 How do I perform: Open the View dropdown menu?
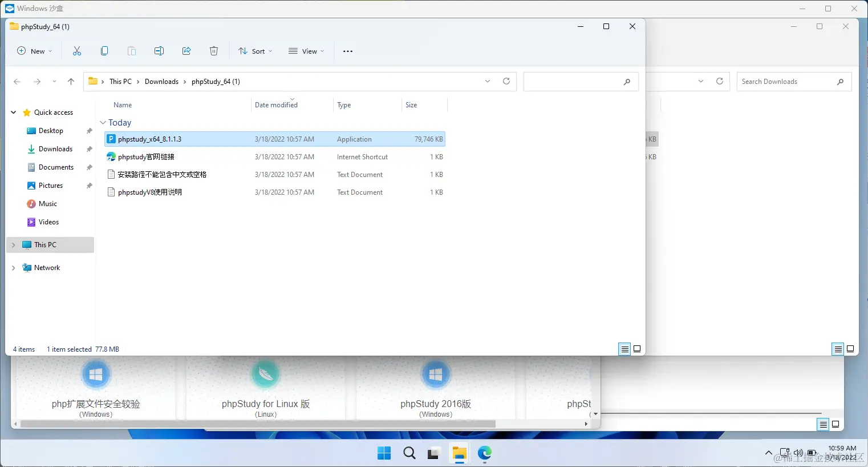[x=306, y=51]
